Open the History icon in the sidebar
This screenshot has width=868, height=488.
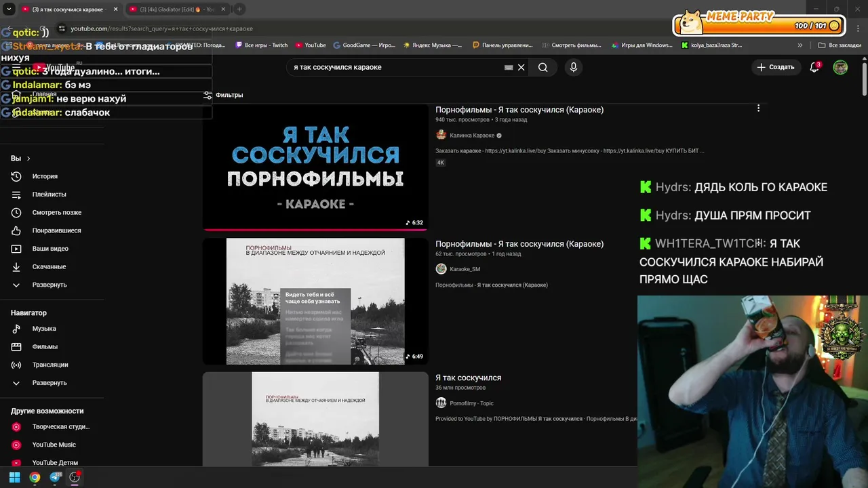coord(16,176)
